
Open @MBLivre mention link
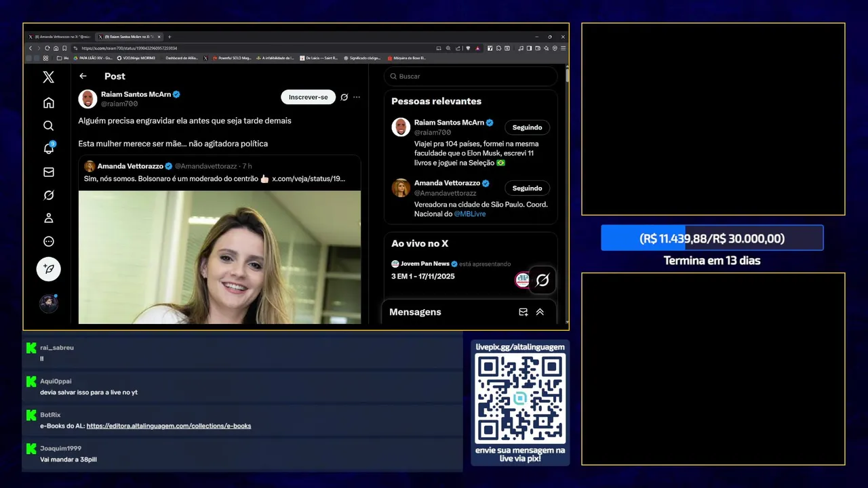pos(470,214)
